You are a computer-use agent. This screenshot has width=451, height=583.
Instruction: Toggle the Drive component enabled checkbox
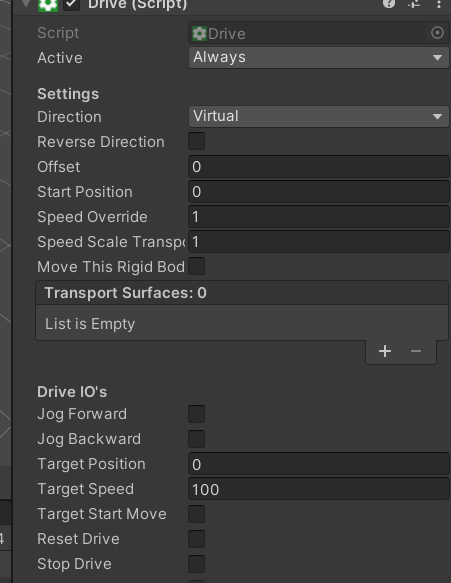coord(71,4)
